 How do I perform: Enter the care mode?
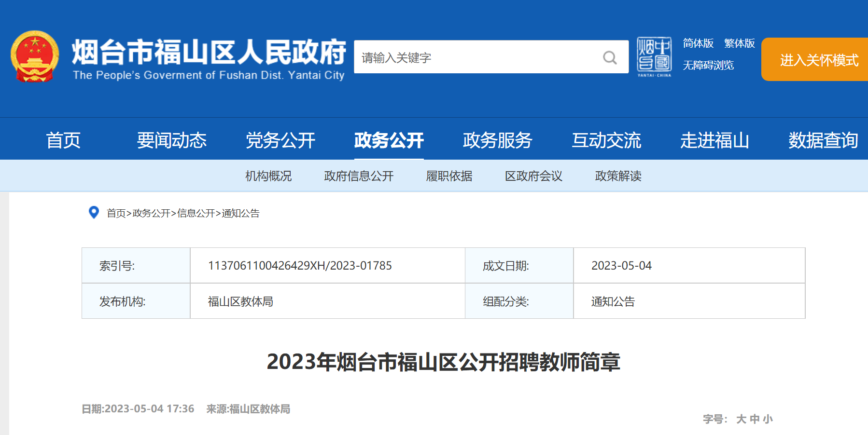(x=819, y=60)
